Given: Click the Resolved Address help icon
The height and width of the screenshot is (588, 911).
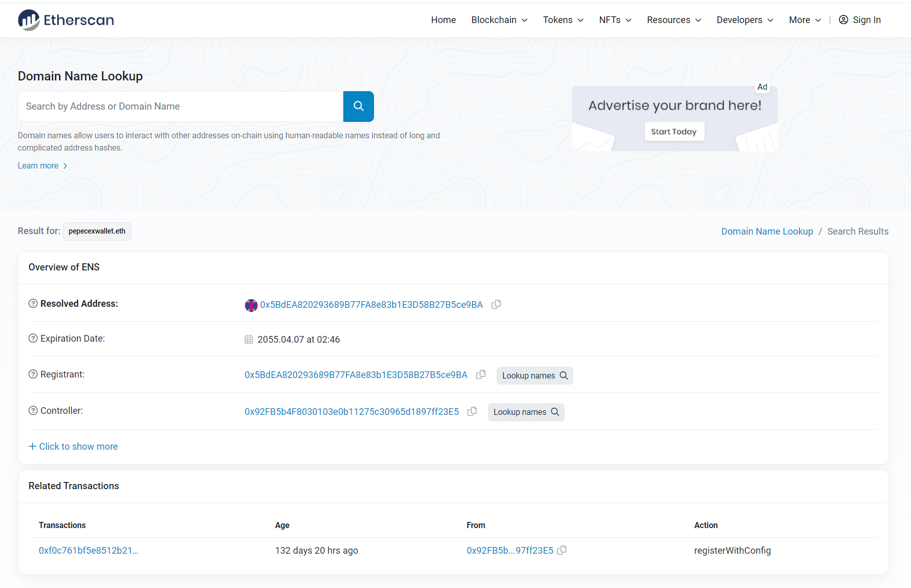Looking at the screenshot, I should tap(33, 303).
